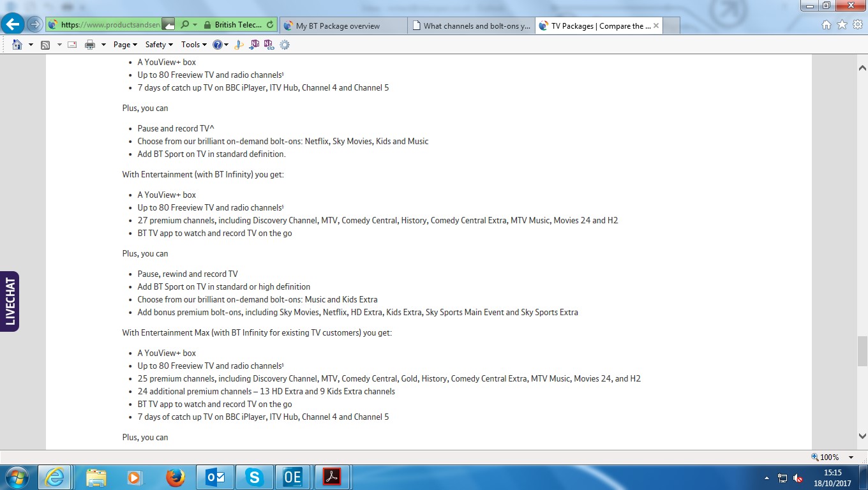Open Favorites with the star icon
This screenshot has width=868, height=490.
(842, 25)
